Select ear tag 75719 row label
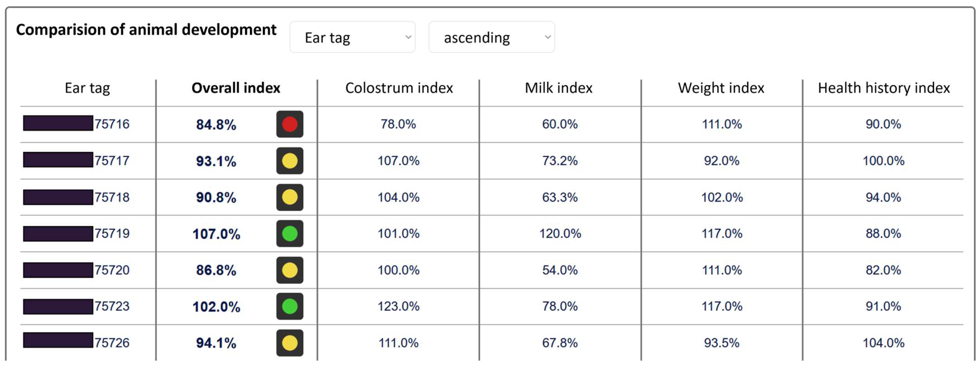980x369 pixels. pos(112,233)
